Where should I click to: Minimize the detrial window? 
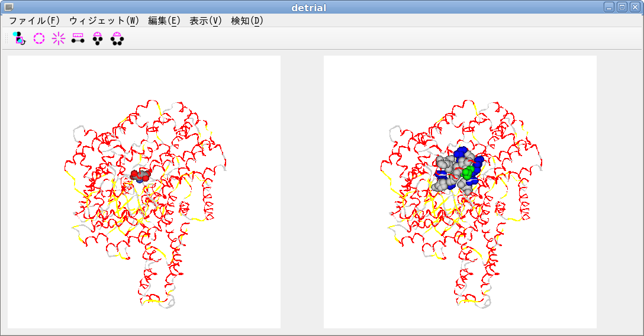(609, 7)
